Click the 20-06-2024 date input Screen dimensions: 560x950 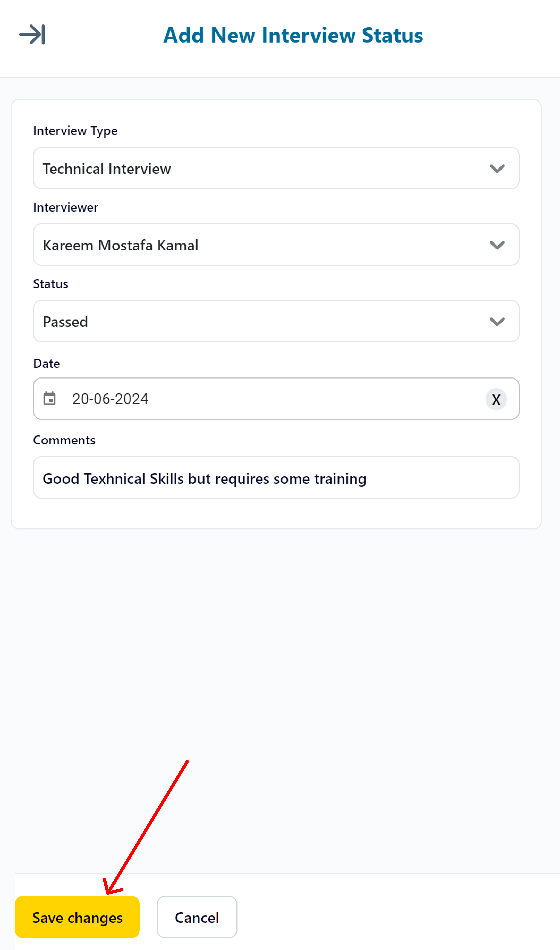[276, 399]
